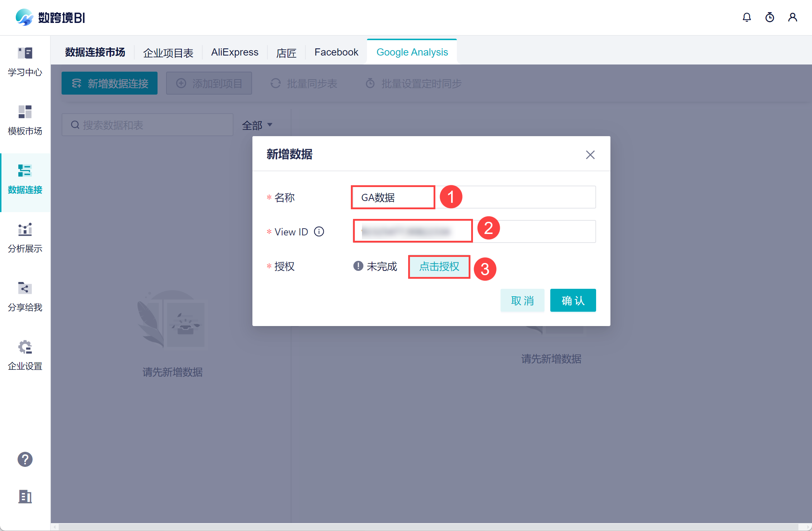Click 点击授权 authorize button

(x=439, y=267)
